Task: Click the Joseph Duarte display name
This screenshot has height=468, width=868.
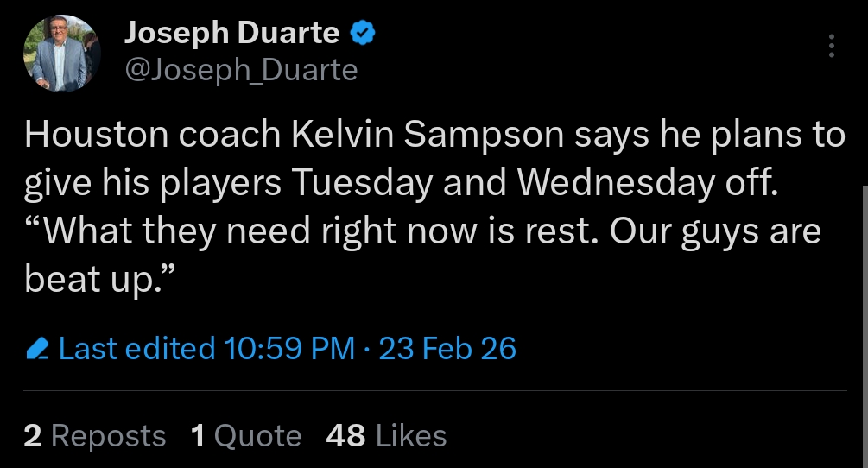Action: [x=231, y=33]
